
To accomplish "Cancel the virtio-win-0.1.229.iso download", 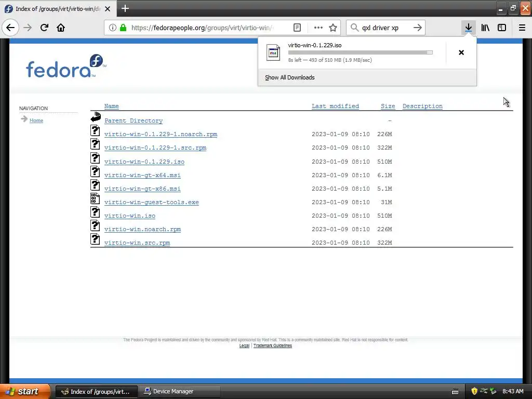I will point(461,52).
